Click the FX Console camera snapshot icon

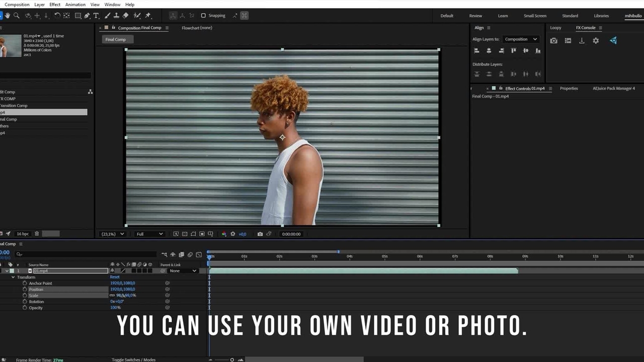click(x=553, y=41)
